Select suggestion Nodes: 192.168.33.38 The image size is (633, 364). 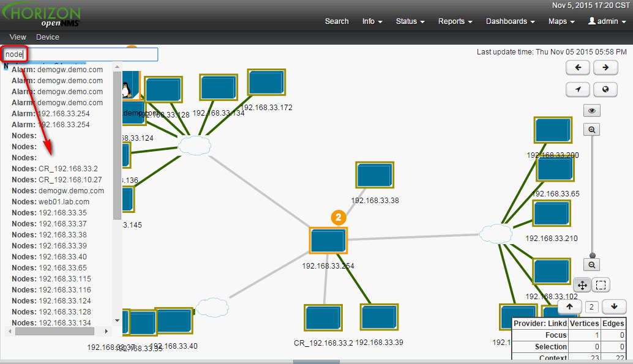[49, 235]
